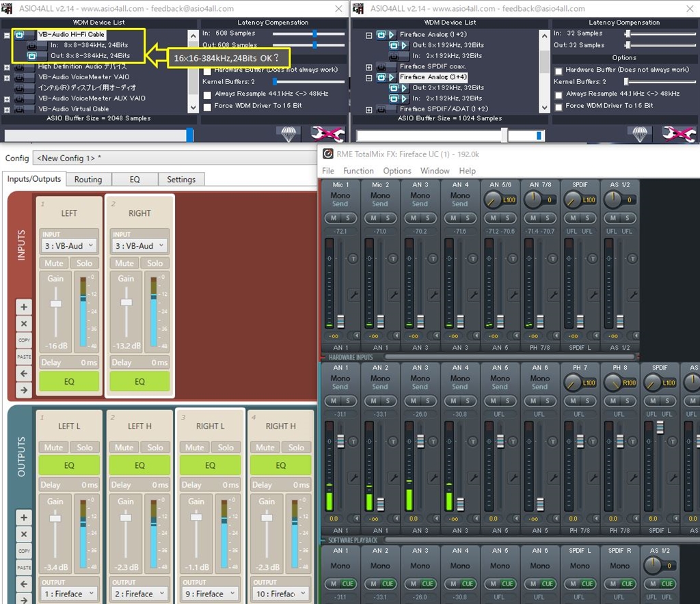700x604 pixels.
Task: Expand the Fireface SPDIF coax. device tree
Action: [x=369, y=67]
